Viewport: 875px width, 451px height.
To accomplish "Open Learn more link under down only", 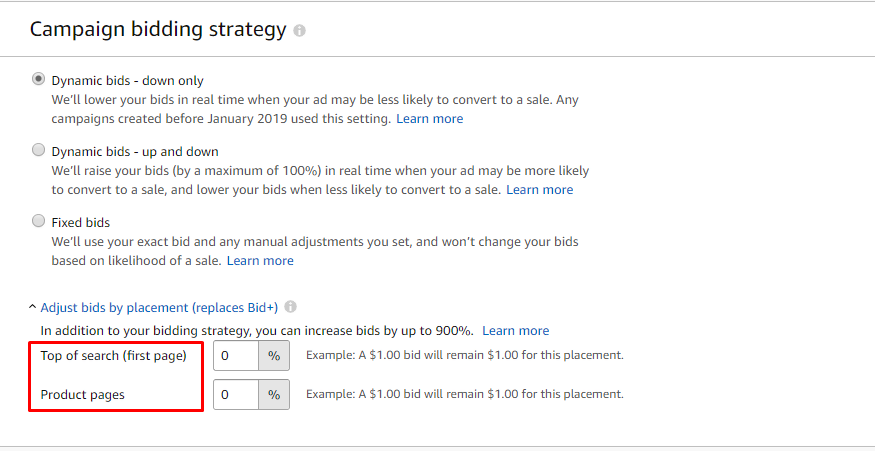I will 430,119.
